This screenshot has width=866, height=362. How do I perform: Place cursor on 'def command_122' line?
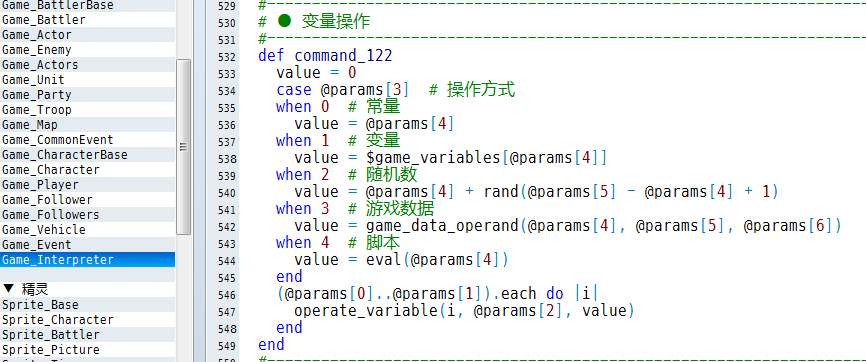pos(325,56)
